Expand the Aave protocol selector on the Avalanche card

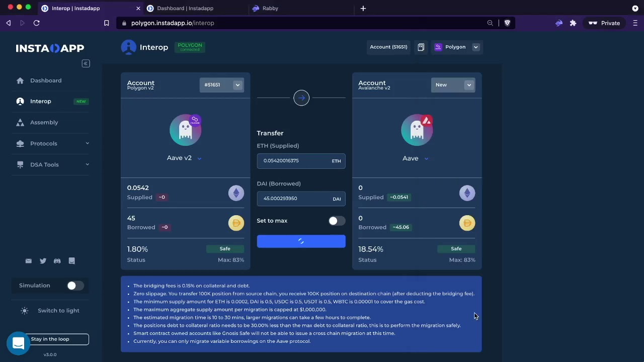tap(426, 159)
